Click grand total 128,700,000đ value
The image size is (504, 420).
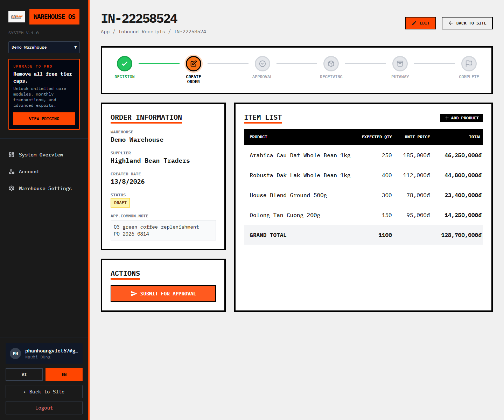click(x=461, y=235)
